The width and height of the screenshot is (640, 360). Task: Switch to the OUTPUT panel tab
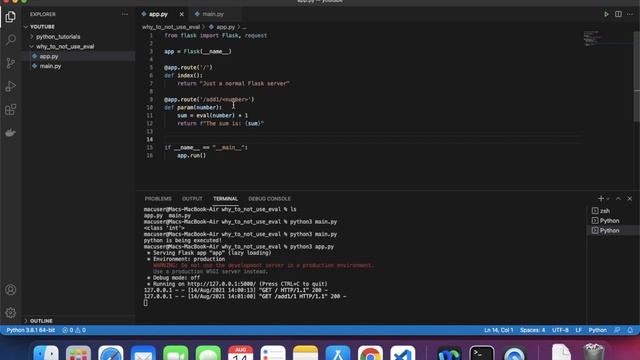click(192, 198)
